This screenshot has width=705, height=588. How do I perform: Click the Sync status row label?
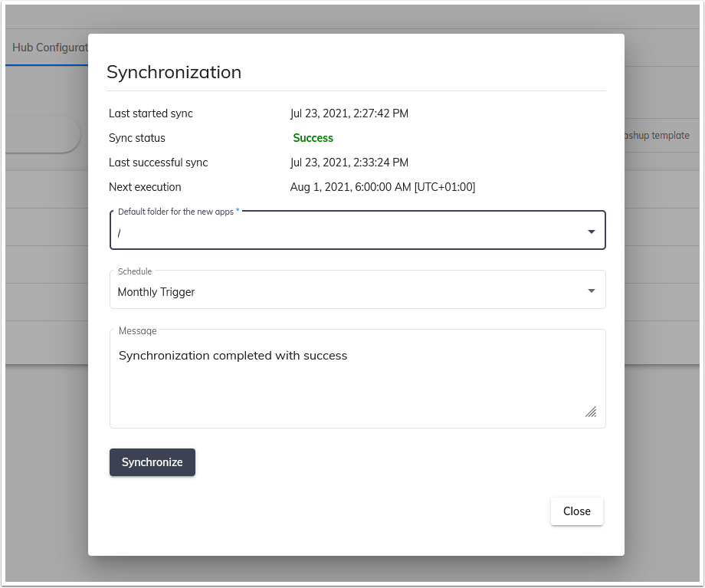coord(136,138)
